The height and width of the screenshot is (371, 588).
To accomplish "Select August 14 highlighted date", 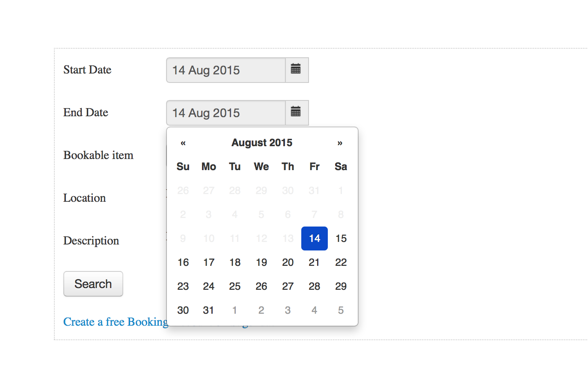I will click(315, 238).
